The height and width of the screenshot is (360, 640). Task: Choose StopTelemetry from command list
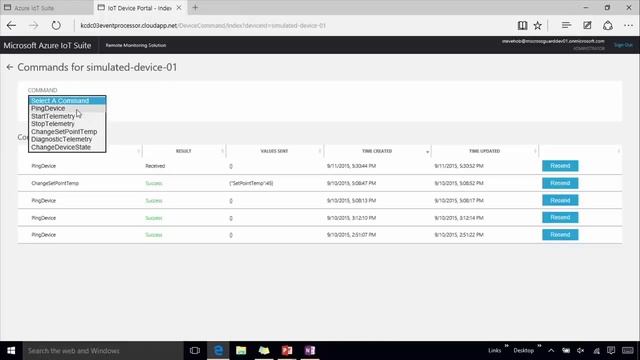point(67,124)
